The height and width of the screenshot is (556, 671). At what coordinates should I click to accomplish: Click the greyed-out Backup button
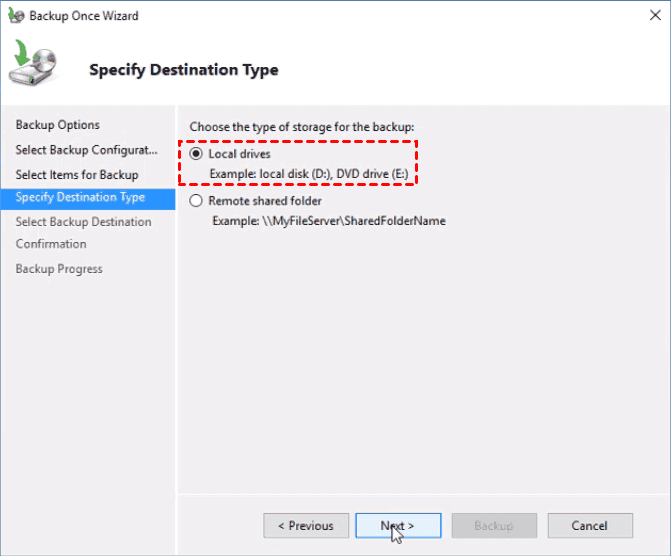tap(494, 525)
